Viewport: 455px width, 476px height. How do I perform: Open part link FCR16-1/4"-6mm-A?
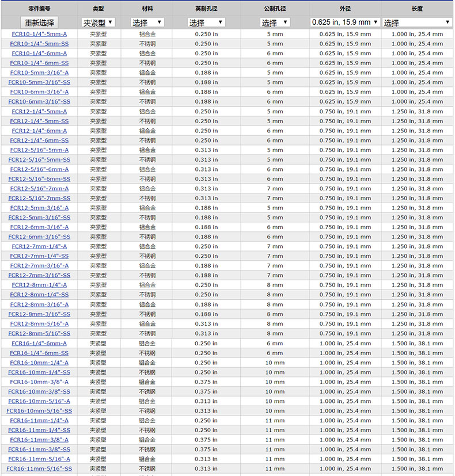[39, 343]
